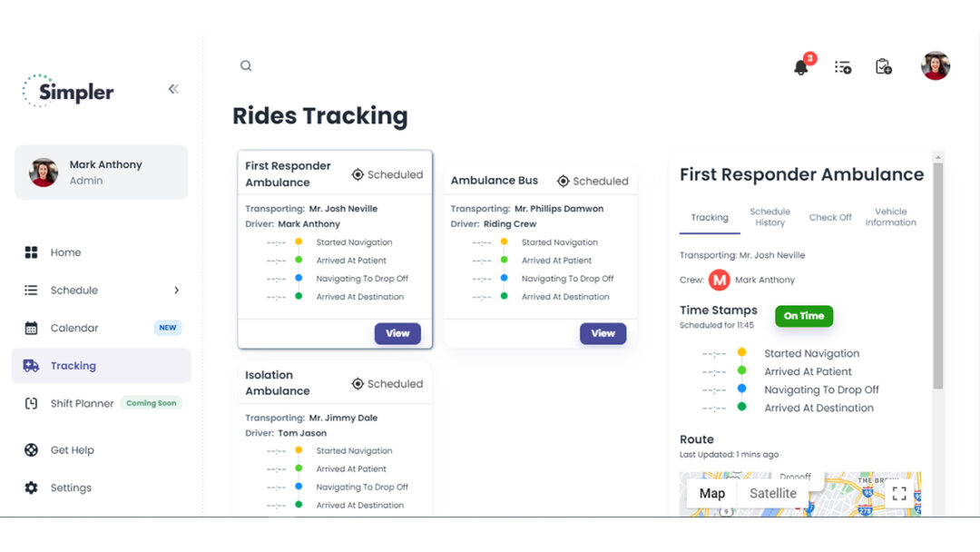This screenshot has height=552, width=980.
Task: Open the notifications bell icon
Action: pyautogui.click(x=802, y=64)
